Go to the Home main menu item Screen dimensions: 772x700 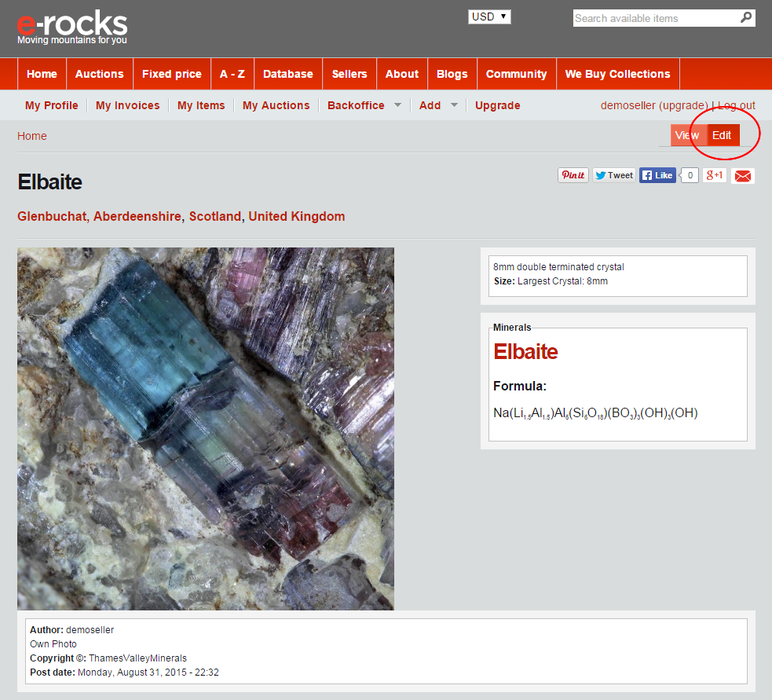[42, 74]
